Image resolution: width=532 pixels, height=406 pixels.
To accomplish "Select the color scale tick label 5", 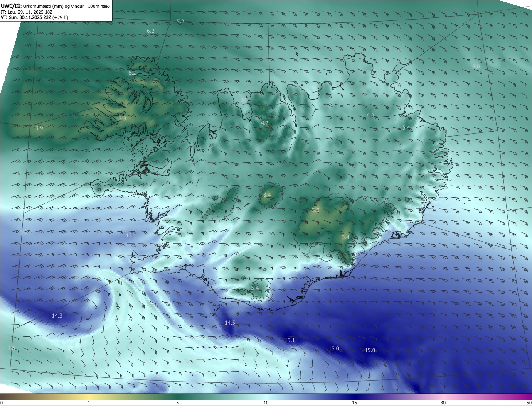I will pyautogui.click(x=177, y=403).
